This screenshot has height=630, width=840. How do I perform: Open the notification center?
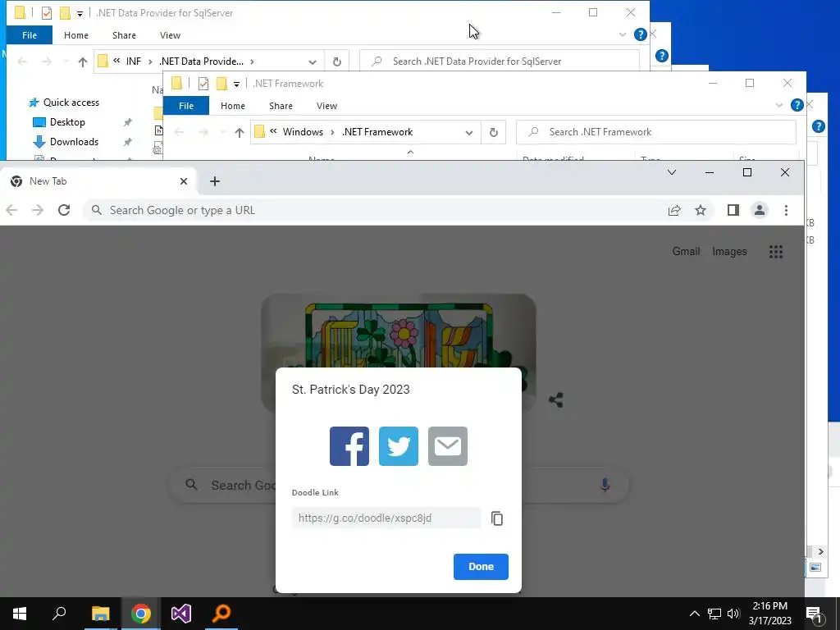point(815,614)
